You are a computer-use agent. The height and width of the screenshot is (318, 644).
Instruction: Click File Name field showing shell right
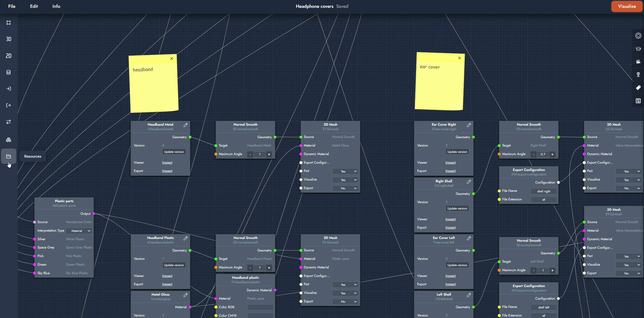tap(544, 191)
